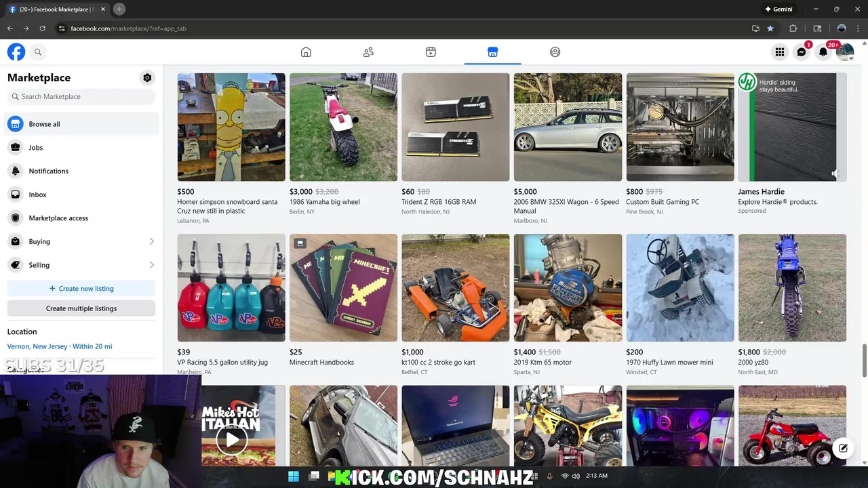Viewport: 868px width, 488px height.
Task: Focus the Search Marketplace field
Action: click(x=81, y=96)
